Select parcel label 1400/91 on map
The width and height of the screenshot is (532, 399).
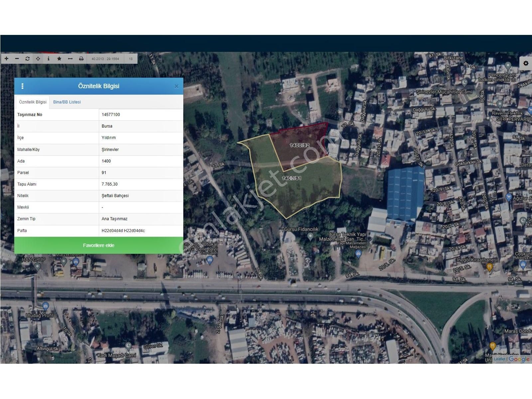[292, 178]
